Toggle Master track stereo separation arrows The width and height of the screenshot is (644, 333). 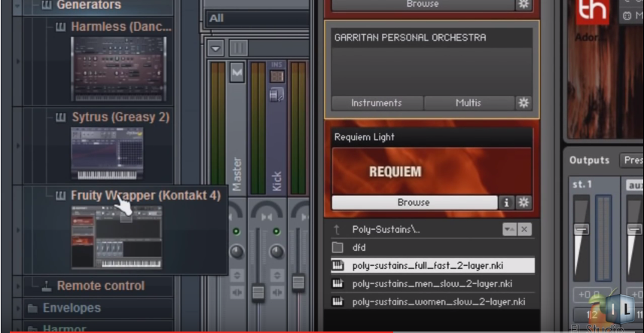click(x=237, y=293)
